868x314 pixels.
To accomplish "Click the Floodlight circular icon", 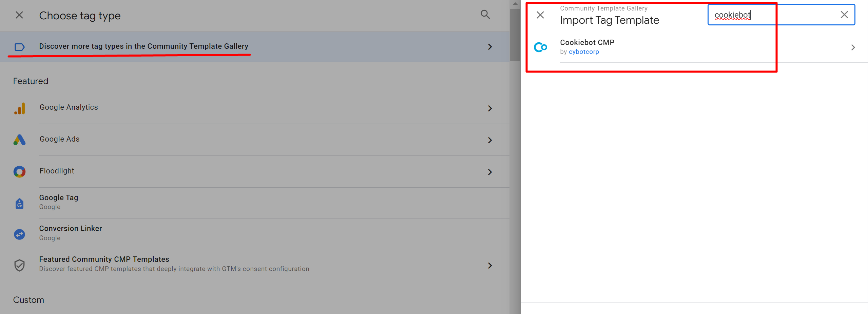I will pos(20,172).
